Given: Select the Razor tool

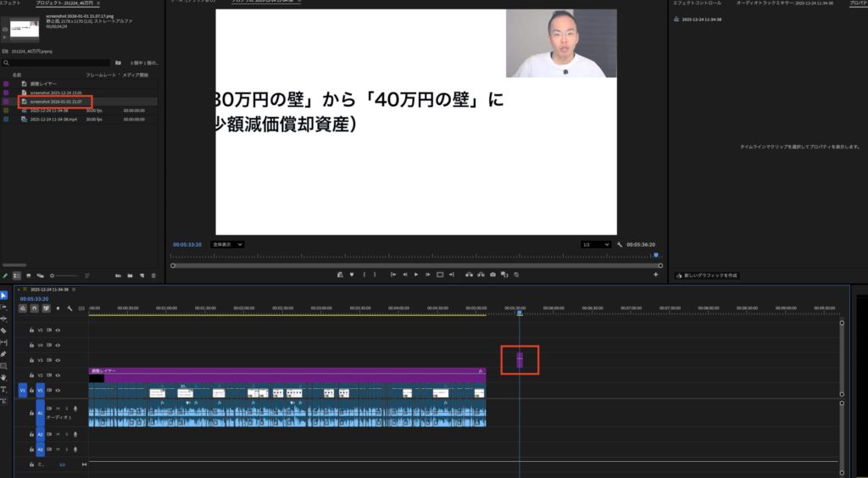Looking at the screenshot, I should click(3, 331).
